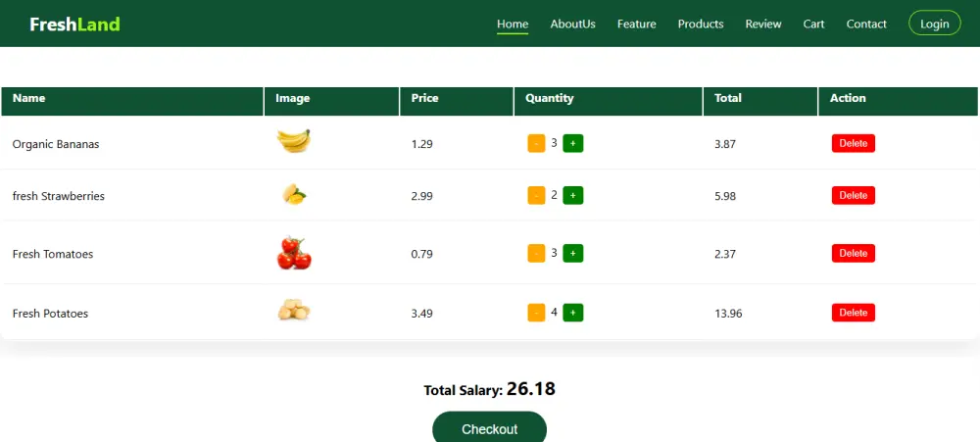Decrease Organic Bananas quantity
The image size is (980, 442).
[x=536, y=143]
